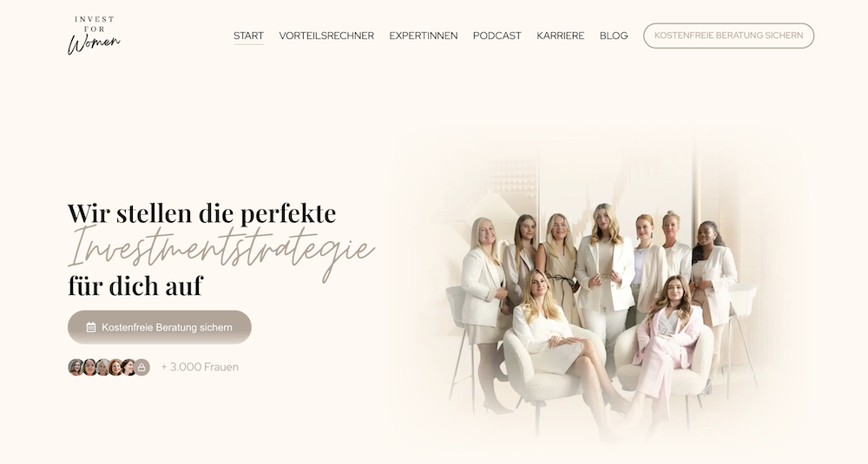
Task: Click the outlined KOSTENFREIE BERATUNG SICHERN header button
Action: click(728, 36)
